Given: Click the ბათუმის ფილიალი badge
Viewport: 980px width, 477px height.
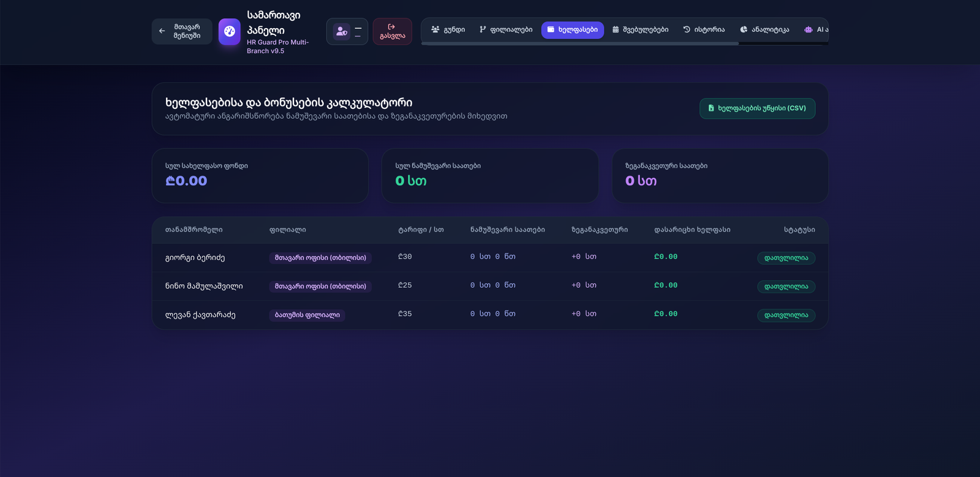Looking at the screenshot, I should tap(307, 315).
